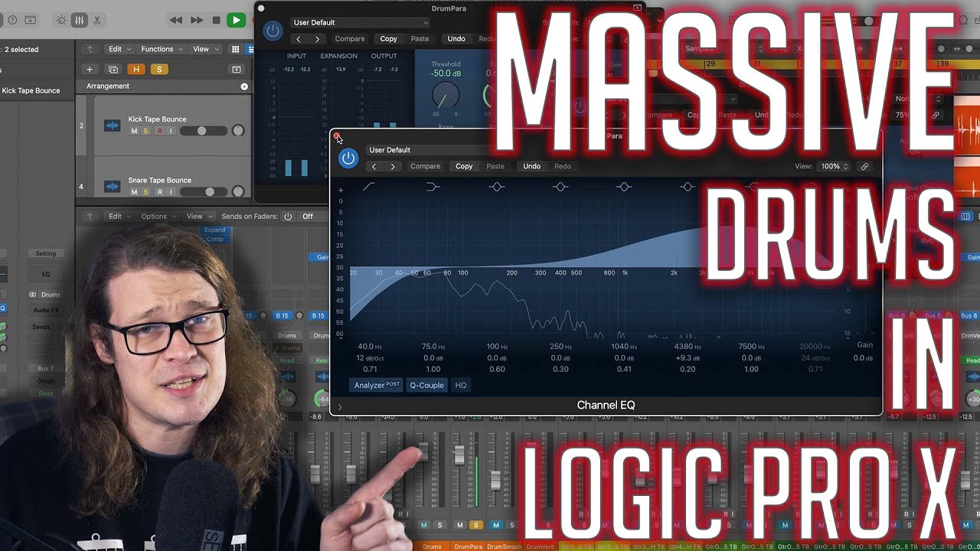Click Compare in the DrumPara window
Screen dimensions: 980x551
tap(350, 39)
